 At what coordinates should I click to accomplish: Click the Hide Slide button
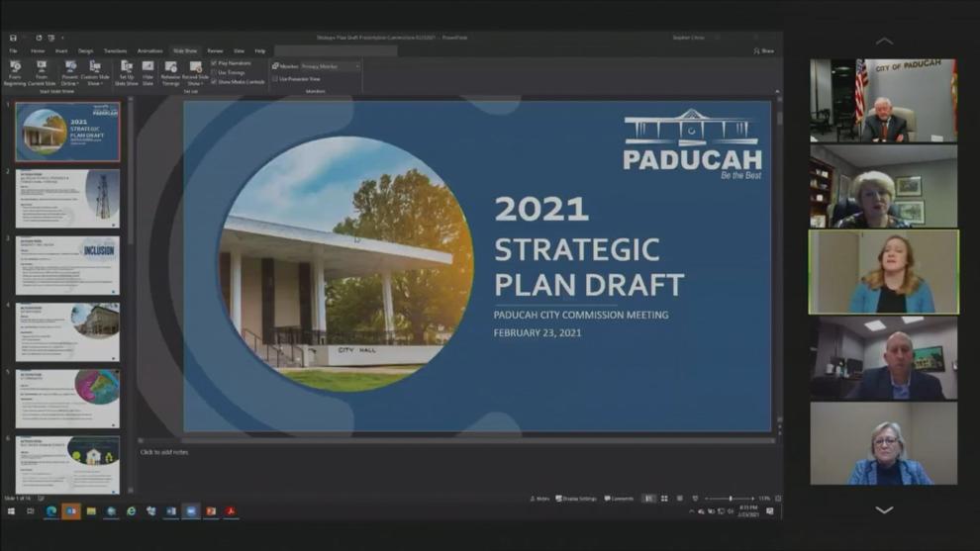point(147,72)
